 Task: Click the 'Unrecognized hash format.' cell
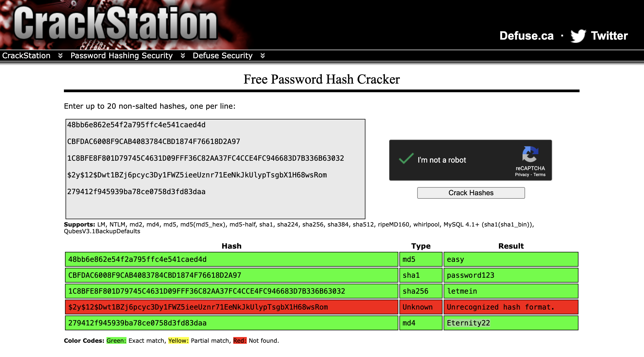click(511, 307)
